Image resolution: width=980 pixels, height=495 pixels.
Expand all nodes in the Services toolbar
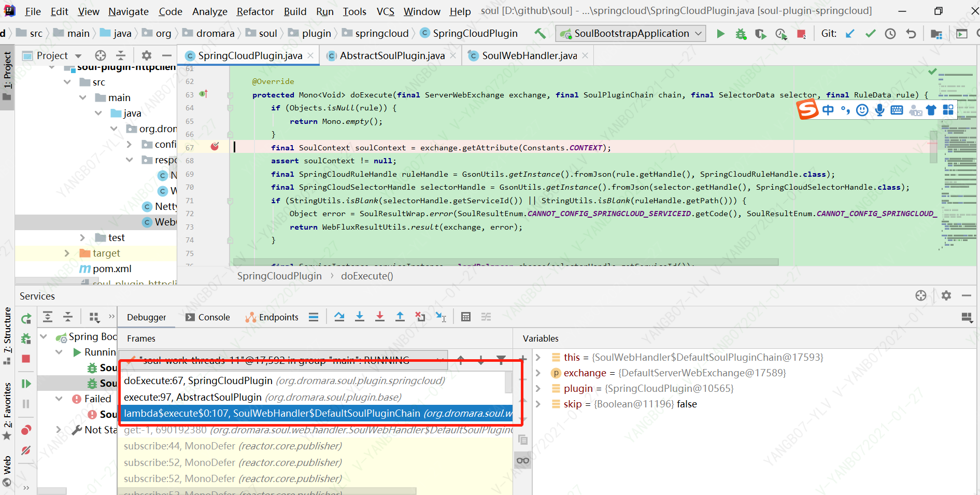[48, 317]
